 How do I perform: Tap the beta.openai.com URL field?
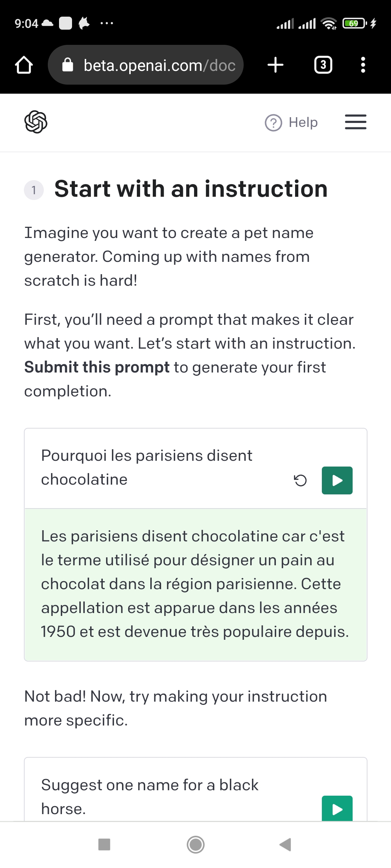coord(159,65)
